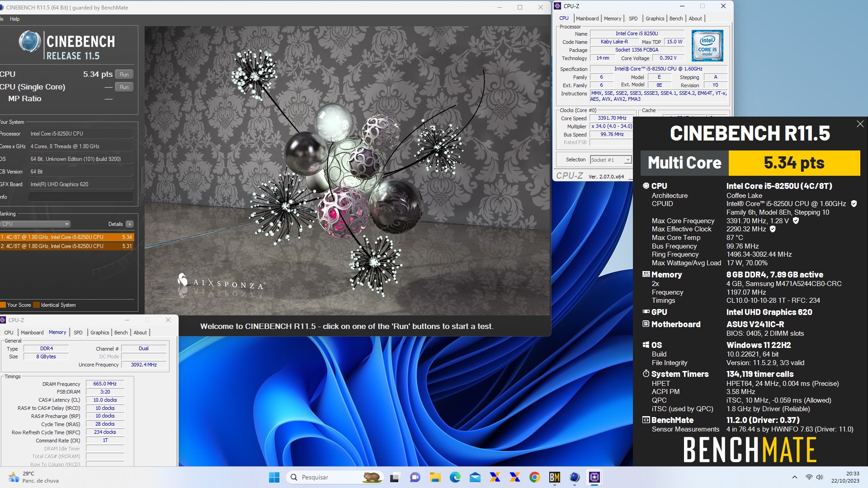Click the Motherboard icon in BenchMate panel
This screenshot has width=868, height=488.
coord(646,324)
